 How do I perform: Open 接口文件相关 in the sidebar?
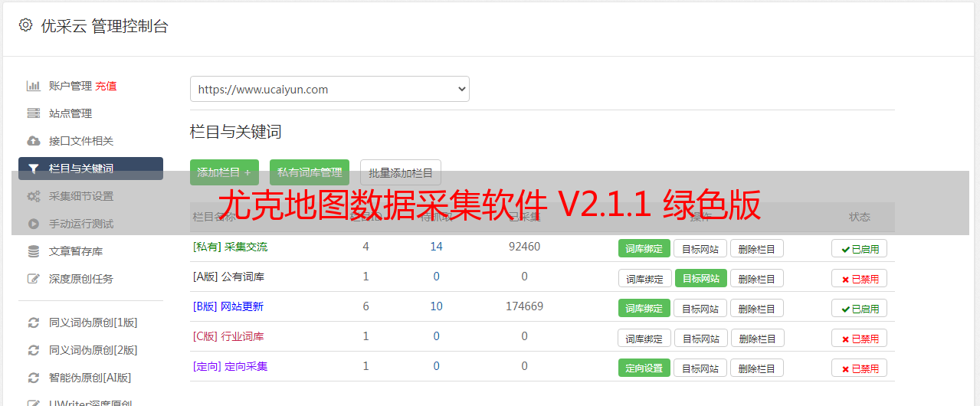[81, 141]
